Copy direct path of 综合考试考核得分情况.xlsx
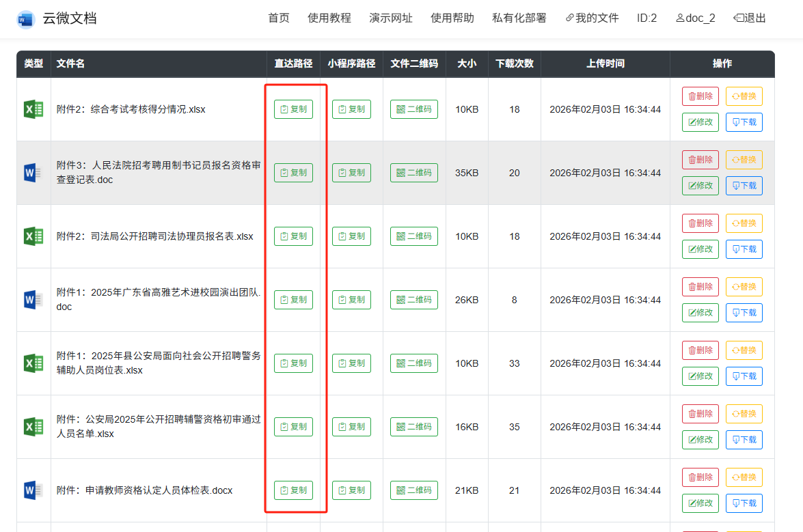 click(293, 109)
